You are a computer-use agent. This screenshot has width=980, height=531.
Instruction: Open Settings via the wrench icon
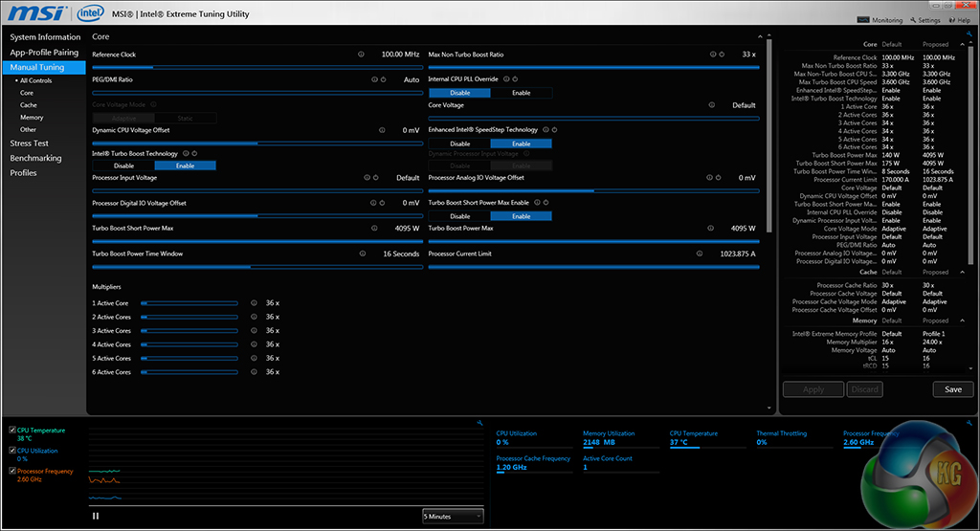[x=911, y=20]
